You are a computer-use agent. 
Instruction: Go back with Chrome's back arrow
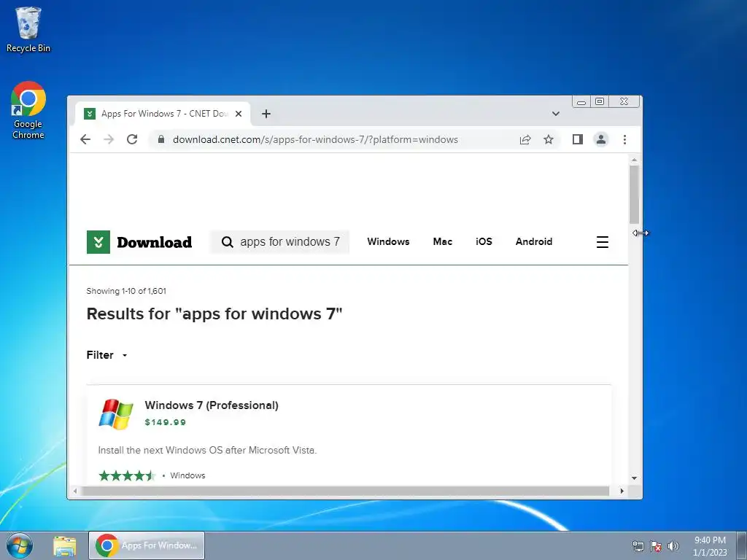point(85,139)
